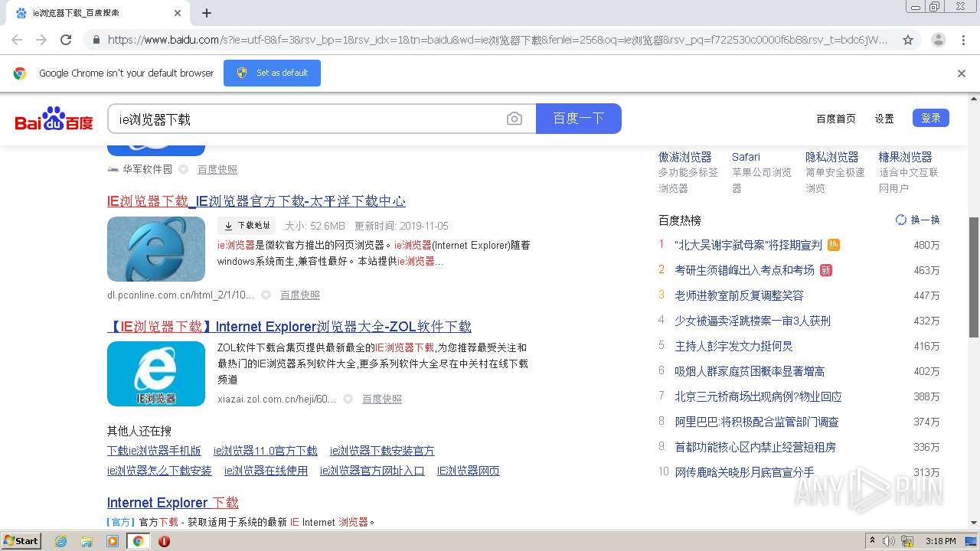
Task: Expand arrow next to xiazai.zol.com.cn URL
Action: pos(348,399)
